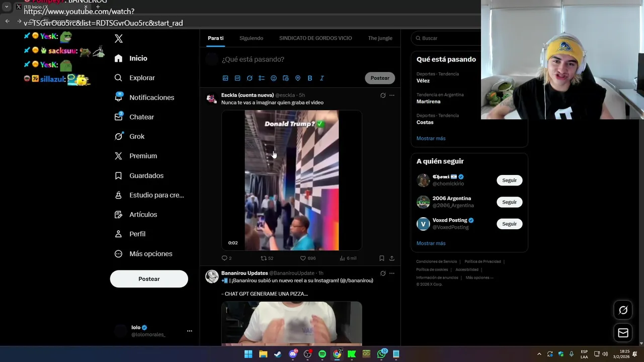Image resolution: width=644 pixels, height=362 pixels.
Task: Click the Buscar search field
Action: point(446,38)
